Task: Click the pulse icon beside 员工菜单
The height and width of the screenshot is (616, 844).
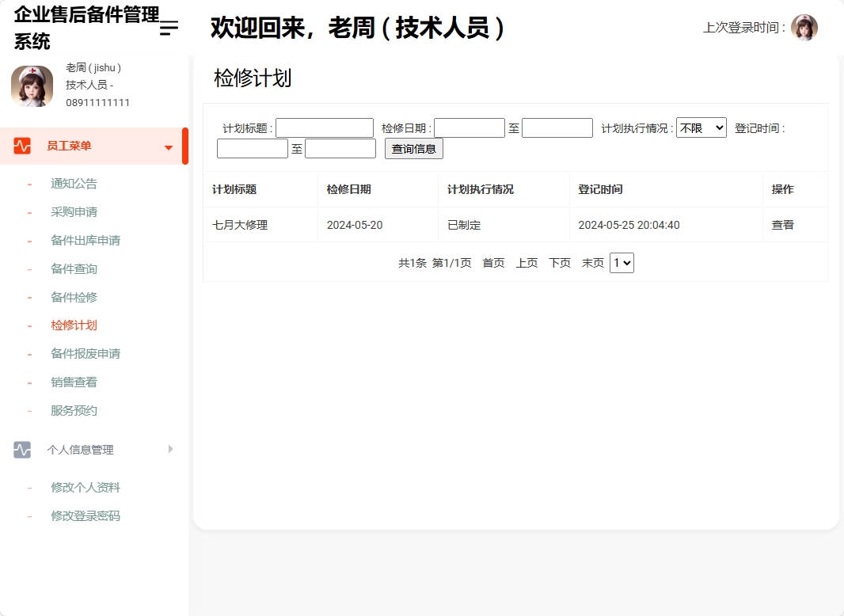Action: click(22, 146)
